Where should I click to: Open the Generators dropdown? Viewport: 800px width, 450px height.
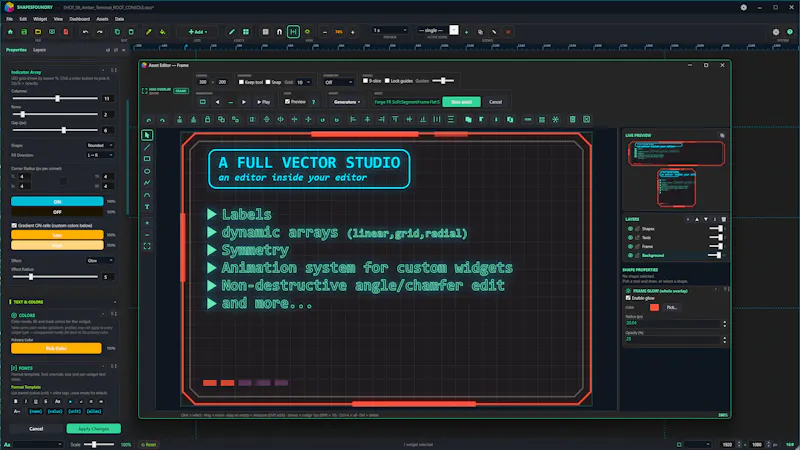[347, 102]
